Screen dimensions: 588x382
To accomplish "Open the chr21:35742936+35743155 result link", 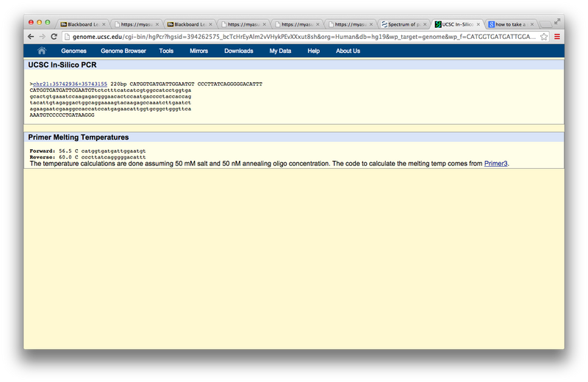I will coord(70,84).
